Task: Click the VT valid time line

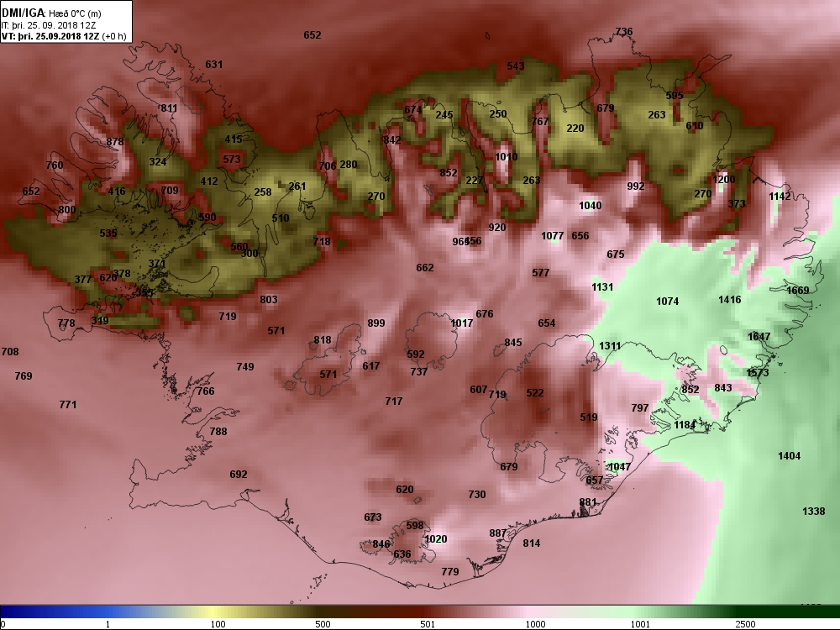Action: [65, 36]
